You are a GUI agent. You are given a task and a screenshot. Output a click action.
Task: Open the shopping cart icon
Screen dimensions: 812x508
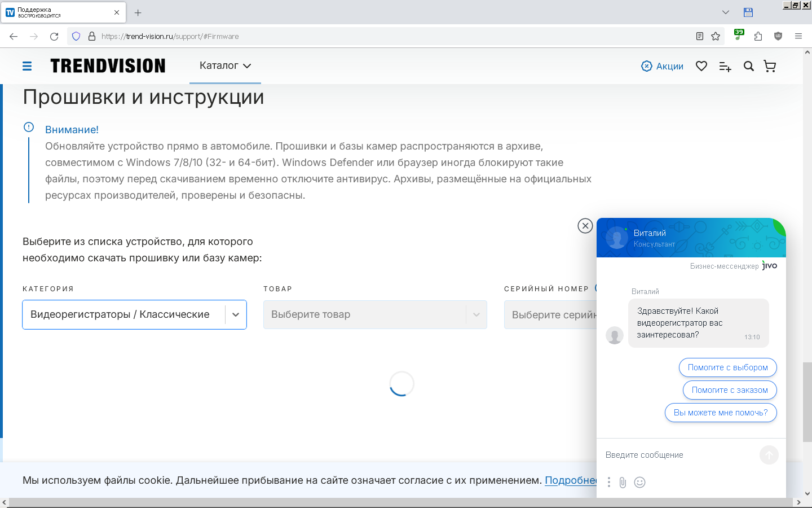pyautogui.click(x=770, y=66)
